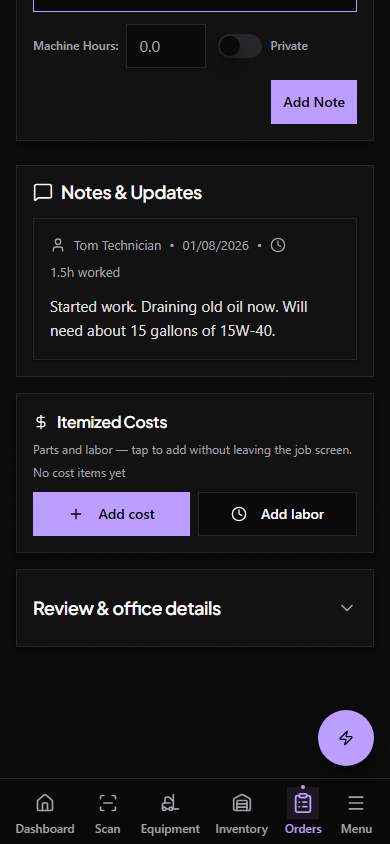The image size is (390, 844).
Task: Open the hamburger Menu icon
Action: tap(356, 804)
